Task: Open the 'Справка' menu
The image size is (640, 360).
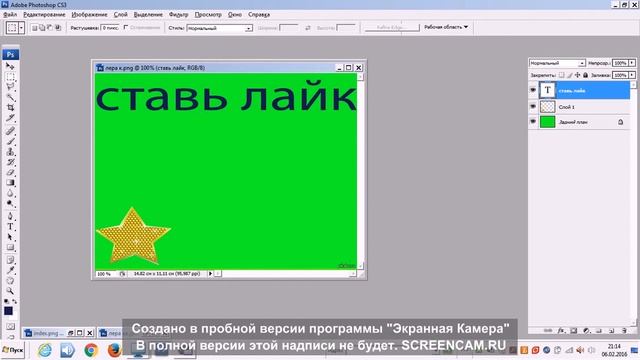Action: pos(259,14)
